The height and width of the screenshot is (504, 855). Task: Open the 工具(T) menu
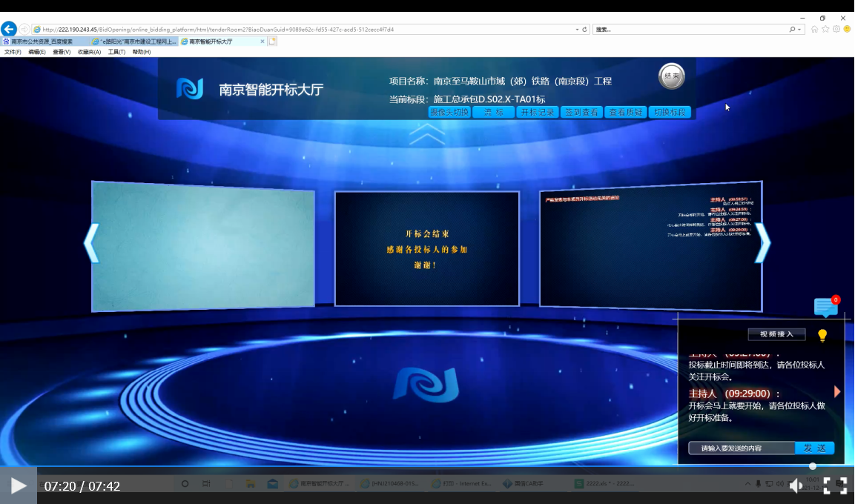(x=116, y=53)
